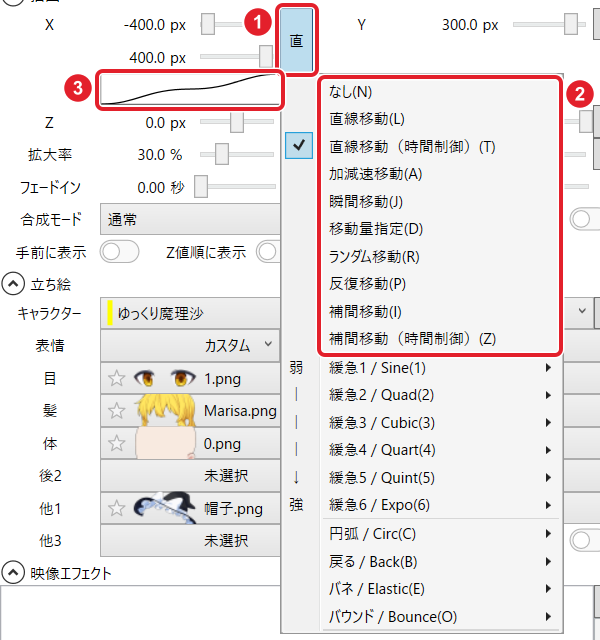Toggle the Z値順に表示 switch
Screen dimensions: 600x640
[268, 252]
